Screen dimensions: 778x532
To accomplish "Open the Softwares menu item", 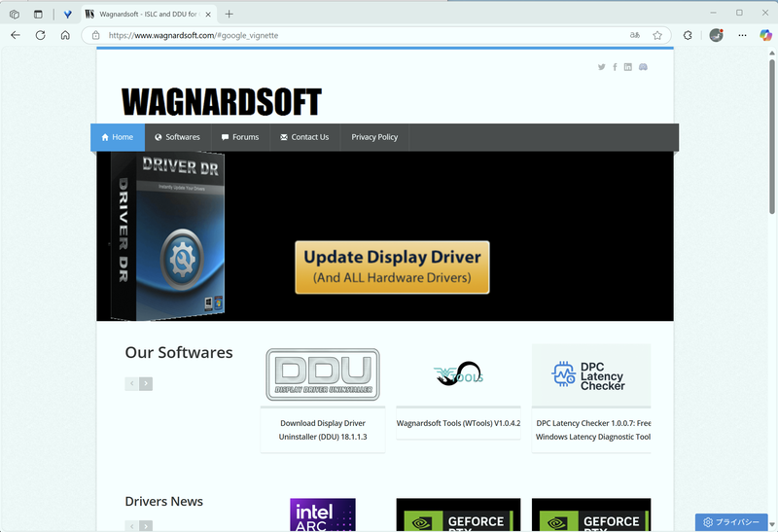I will [177, 137].
